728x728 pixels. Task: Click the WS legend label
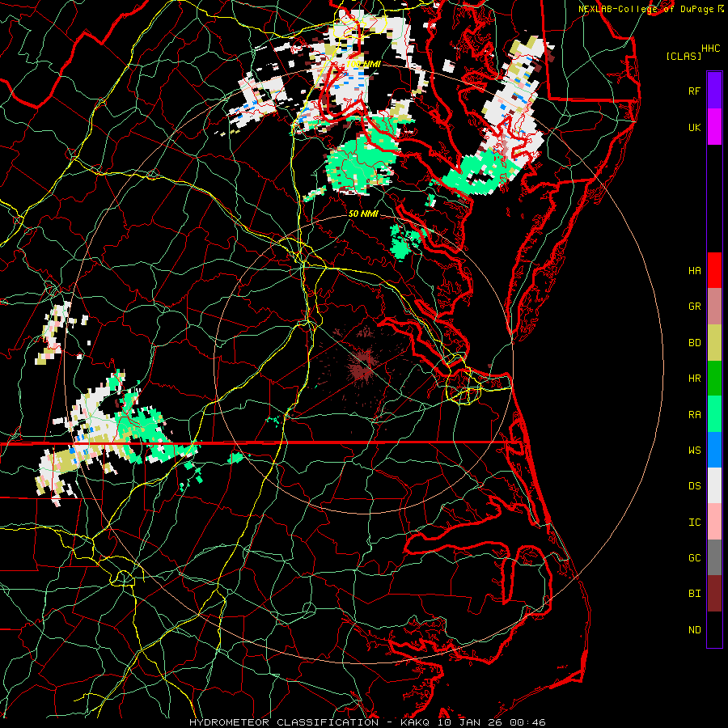pyautogui.click(x=694, y=451)
